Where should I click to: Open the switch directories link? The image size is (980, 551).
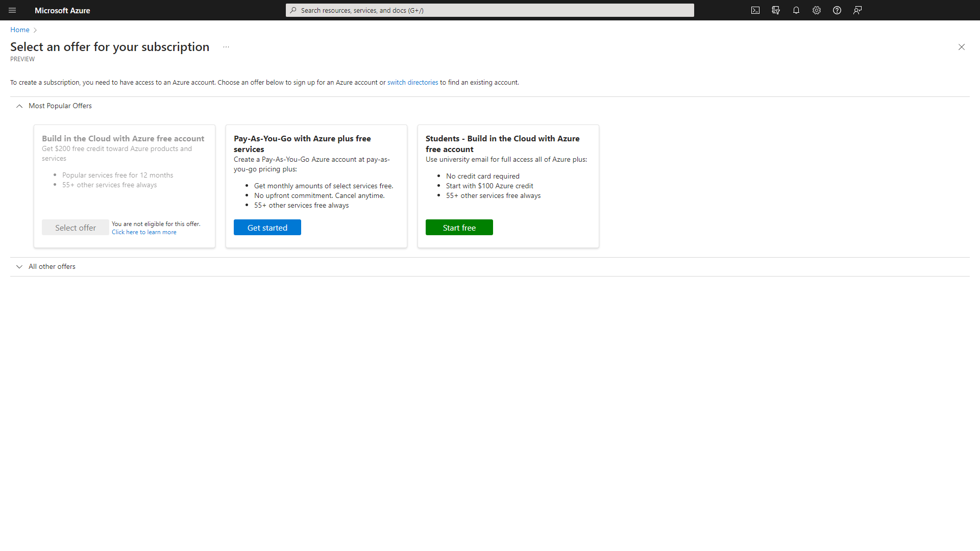(412, 82)
